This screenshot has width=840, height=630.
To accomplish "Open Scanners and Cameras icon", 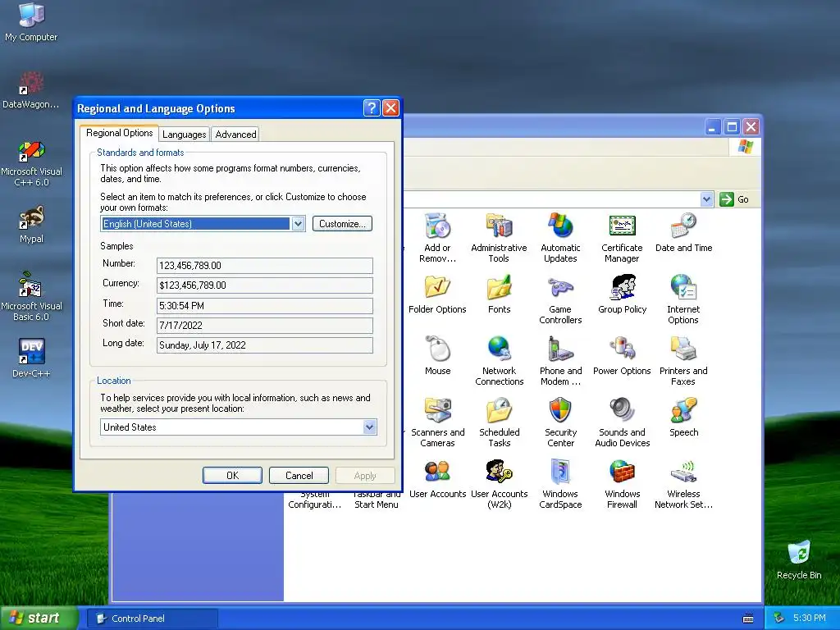I will pyautogui.click(x=438, y=422).
